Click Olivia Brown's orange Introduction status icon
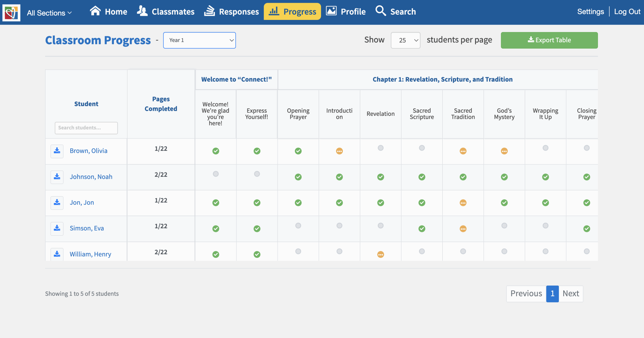Viewport: 644px width, 338px height. tap(339, 151)
